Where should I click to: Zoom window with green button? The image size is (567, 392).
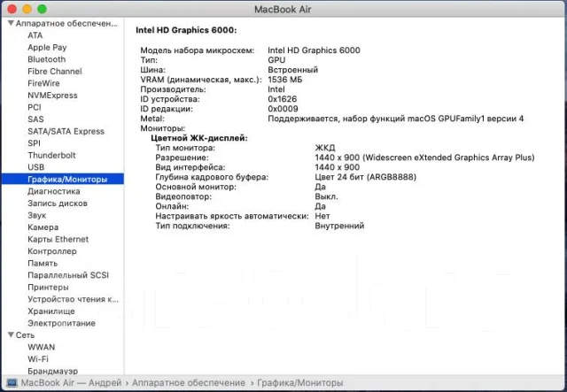click(42, 9)
